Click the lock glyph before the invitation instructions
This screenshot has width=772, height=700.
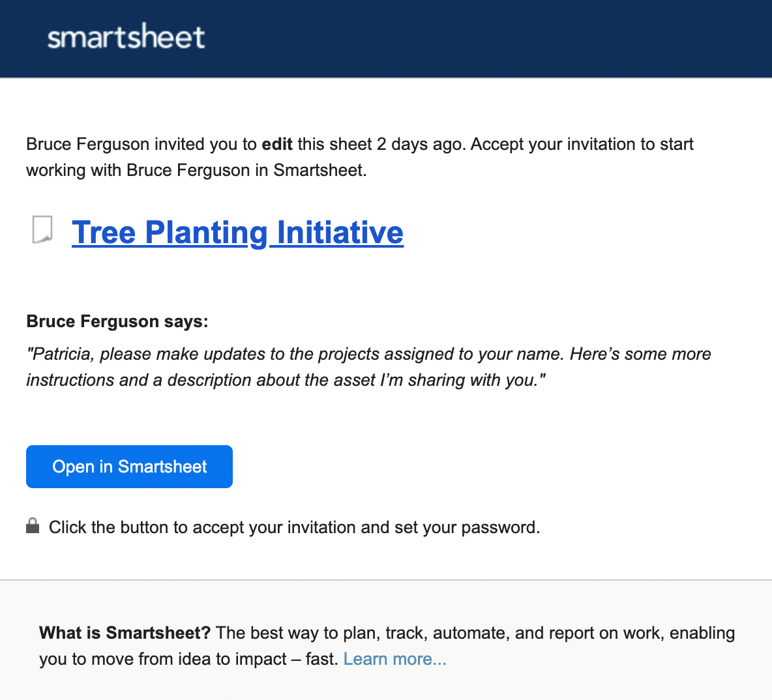(33, 525)
